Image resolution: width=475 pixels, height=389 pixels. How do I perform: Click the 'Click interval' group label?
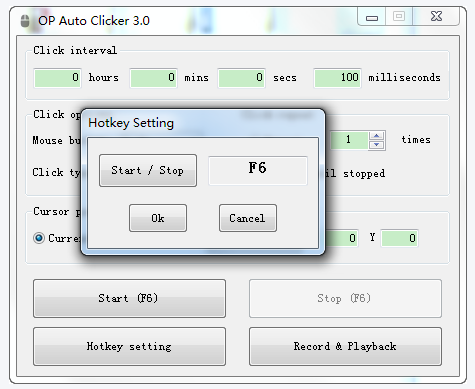coord(75,50)
